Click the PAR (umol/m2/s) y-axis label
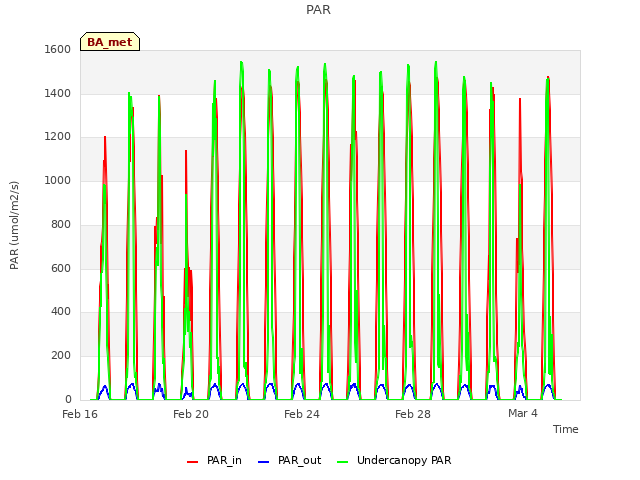 [x=14, y=225]
